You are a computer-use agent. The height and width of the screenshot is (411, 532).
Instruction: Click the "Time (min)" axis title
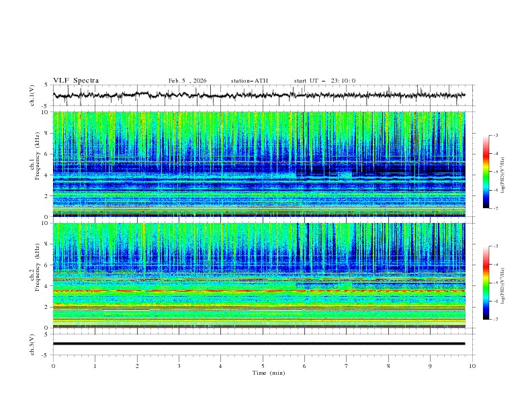pyautogui.click(x=269, y=373)
